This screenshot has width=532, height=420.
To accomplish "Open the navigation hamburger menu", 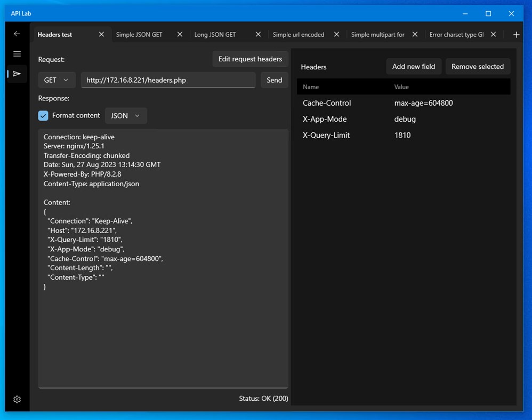I will 17,53.
